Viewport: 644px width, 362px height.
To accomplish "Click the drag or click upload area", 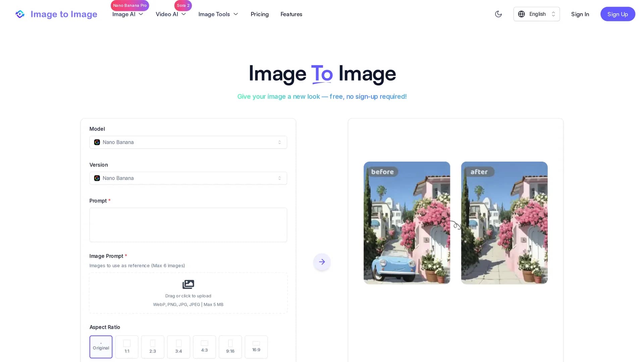I will click(x=188, y=293).
